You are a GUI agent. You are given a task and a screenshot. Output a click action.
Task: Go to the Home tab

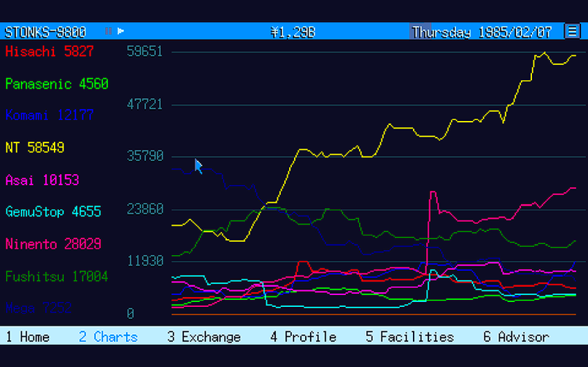(x=28, y=337)
